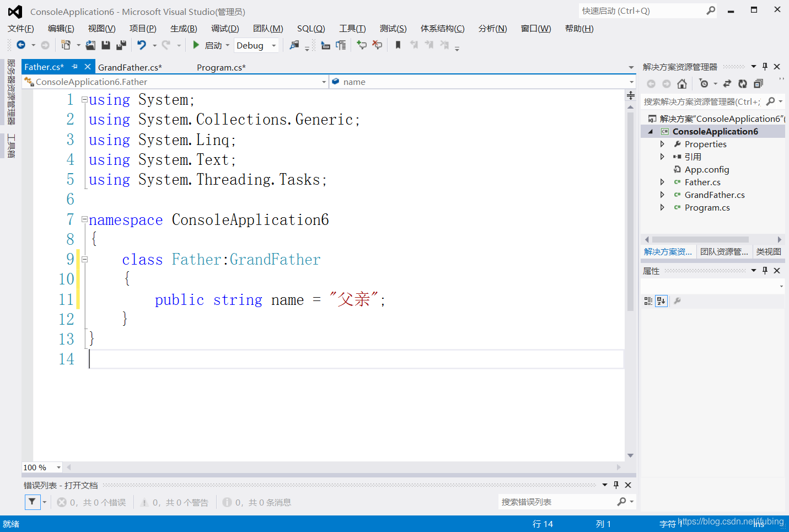789x532 pixels.
Task: Refresh the Solution Explorer tree
Action: pos(743,84)
